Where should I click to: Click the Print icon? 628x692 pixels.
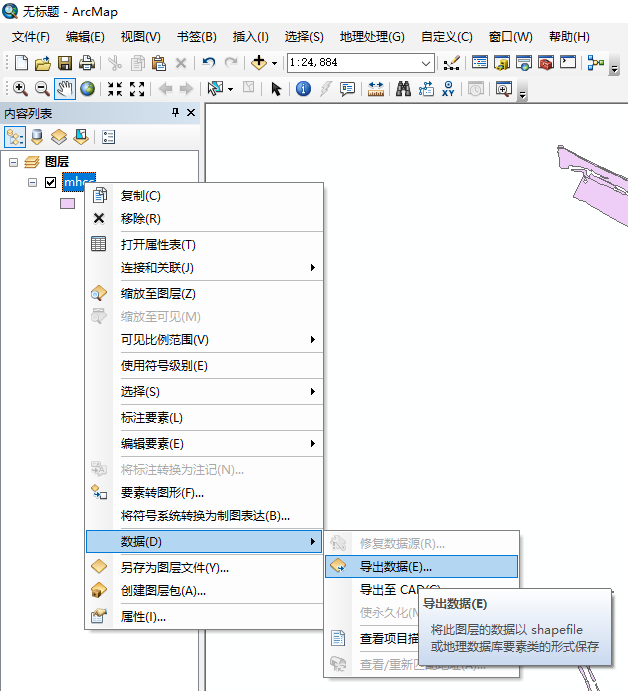87,63
